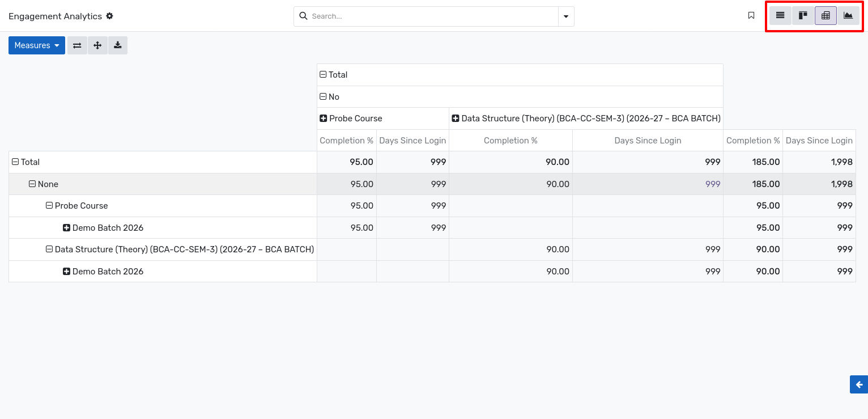Click the 1,998 cell in None row

(x=819, y=184)
